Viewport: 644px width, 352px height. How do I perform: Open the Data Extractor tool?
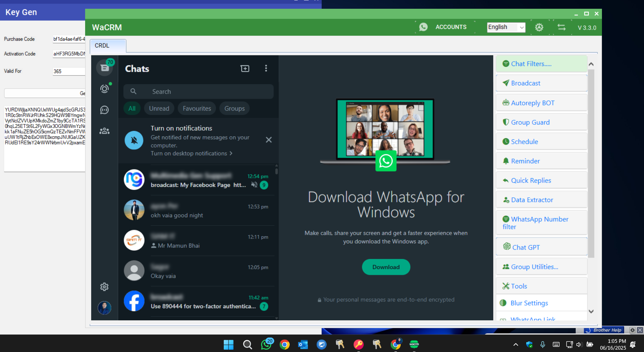541,200
